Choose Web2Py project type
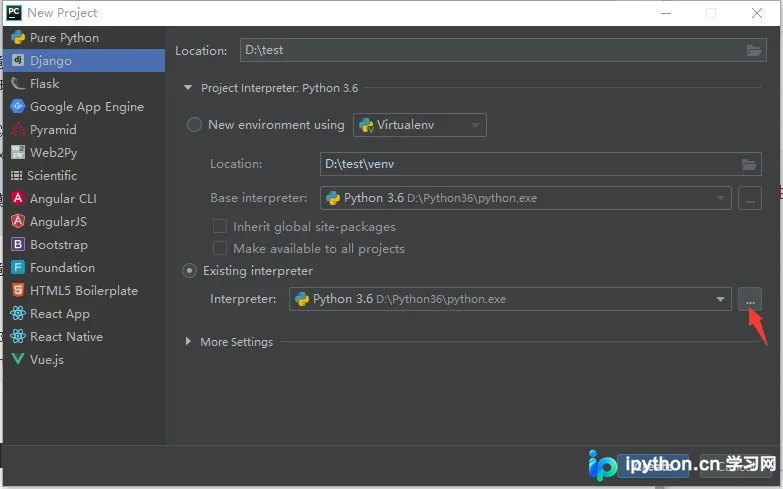 coord(84,152)
